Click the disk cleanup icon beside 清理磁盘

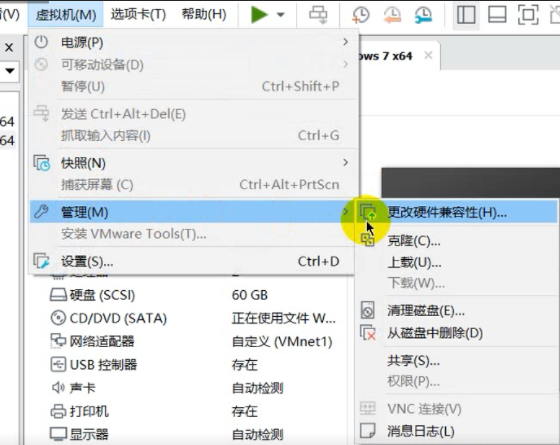pyautogui.click(x=368, y=310)
